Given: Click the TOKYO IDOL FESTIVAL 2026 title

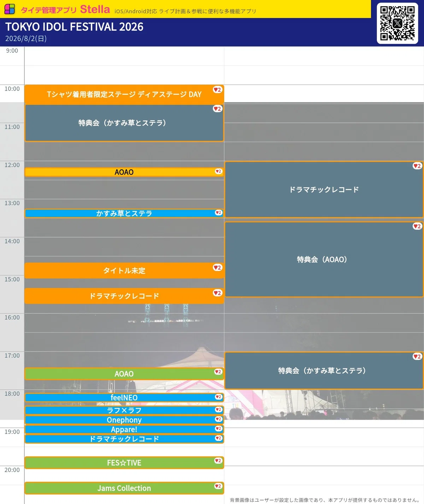Looking at the screenshot, I should pyautogui.click(x=74, y=27).
